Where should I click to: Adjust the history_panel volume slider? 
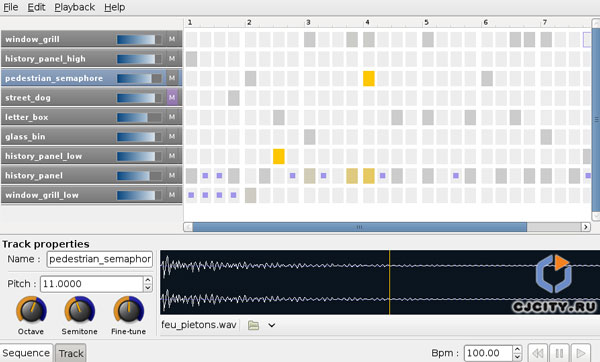139,176
